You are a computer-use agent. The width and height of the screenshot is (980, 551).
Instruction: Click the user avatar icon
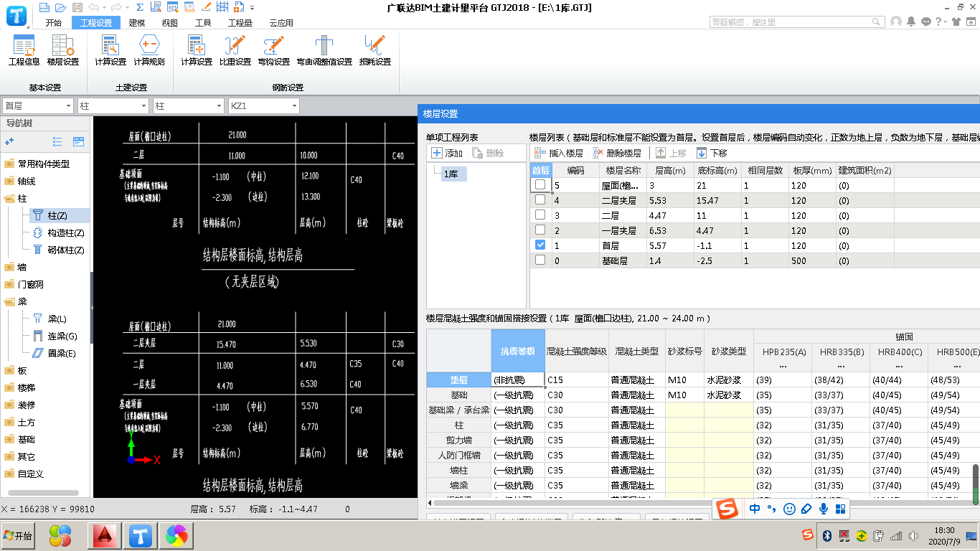tap(896, 22)
